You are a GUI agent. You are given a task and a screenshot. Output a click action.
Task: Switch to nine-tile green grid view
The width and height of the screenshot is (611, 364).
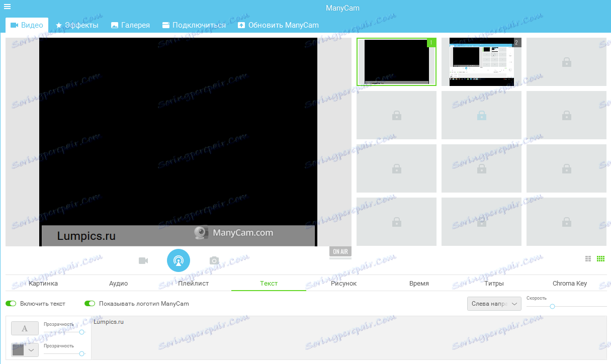click(x=600, y=259)
